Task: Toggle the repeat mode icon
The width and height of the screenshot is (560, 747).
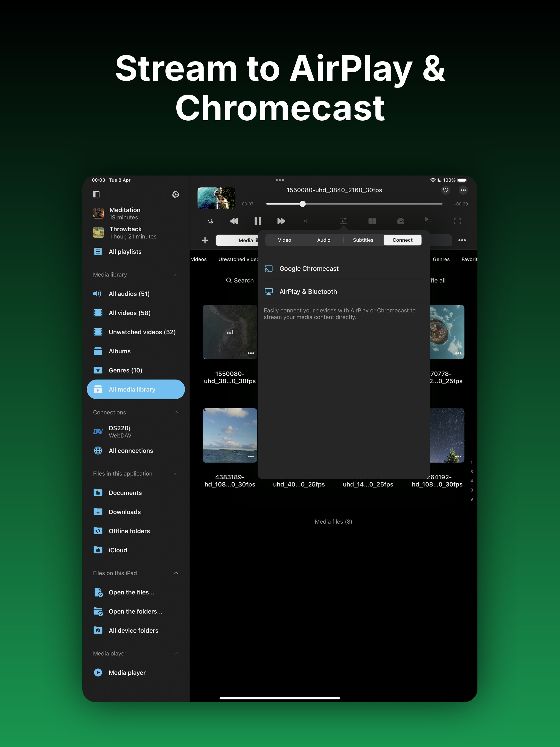Action: pyautogui.click(x=211, y=221)
